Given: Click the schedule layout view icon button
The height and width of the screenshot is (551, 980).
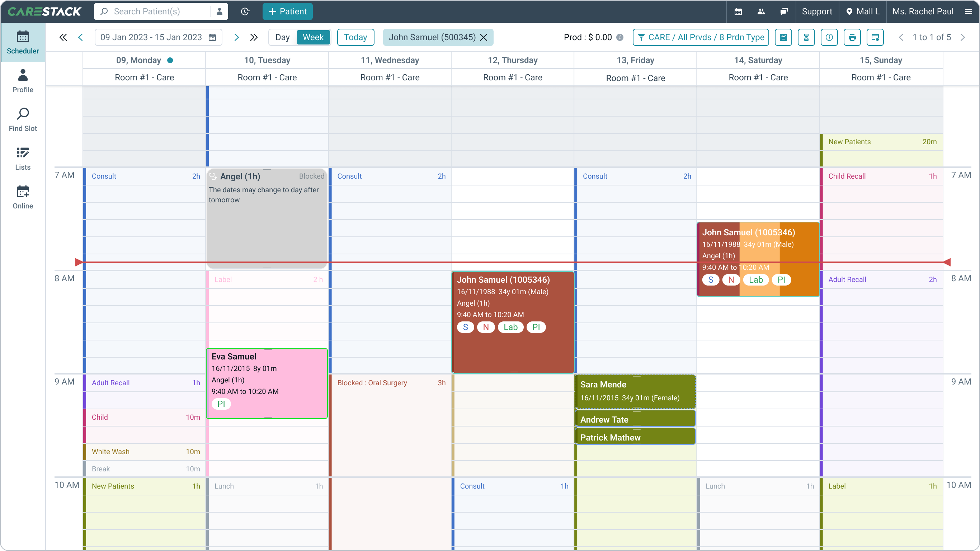Looking at the screenshot, I should click(875, 37).
